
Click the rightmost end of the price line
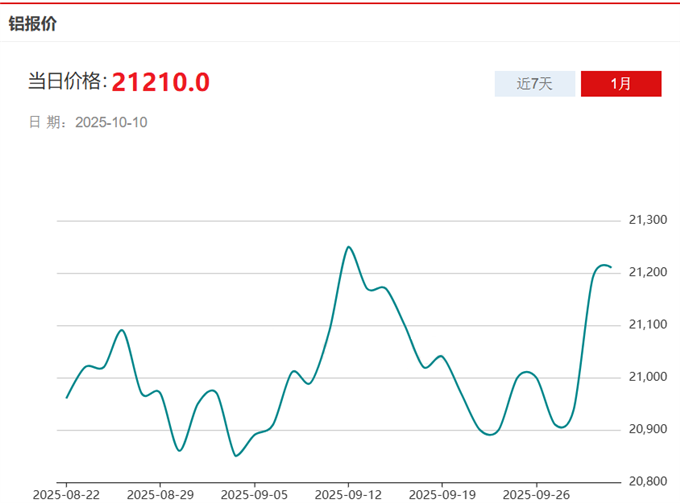click(611, 267)
